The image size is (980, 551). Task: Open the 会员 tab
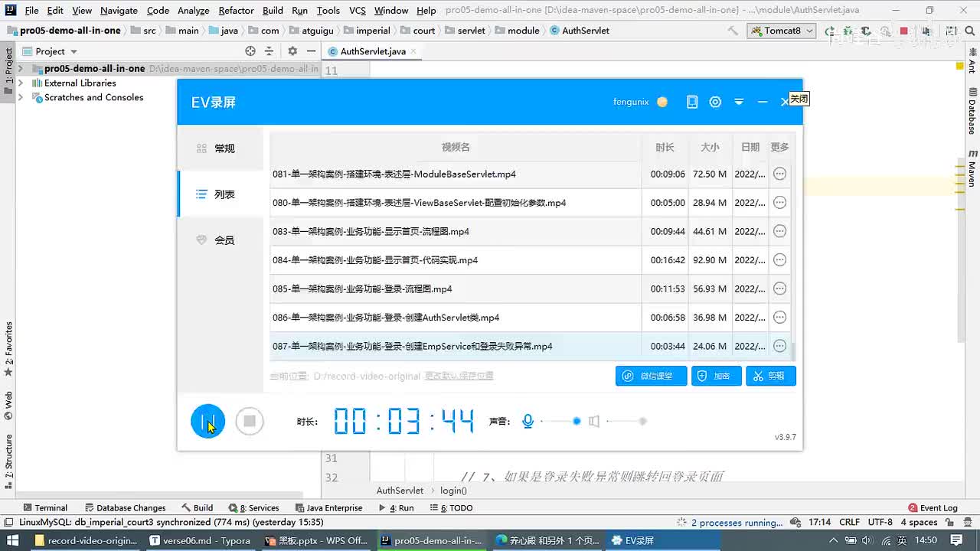coord(220,240)
